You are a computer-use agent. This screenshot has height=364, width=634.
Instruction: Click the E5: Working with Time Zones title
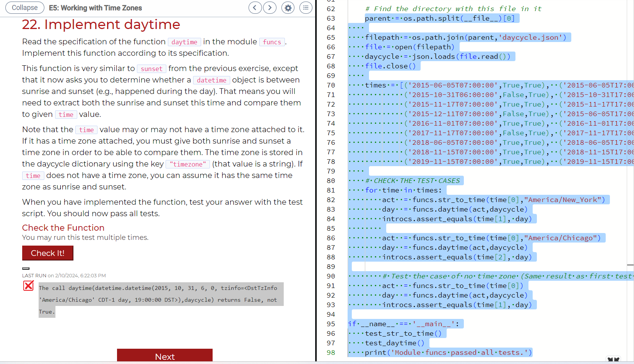[x=95, y=8]
